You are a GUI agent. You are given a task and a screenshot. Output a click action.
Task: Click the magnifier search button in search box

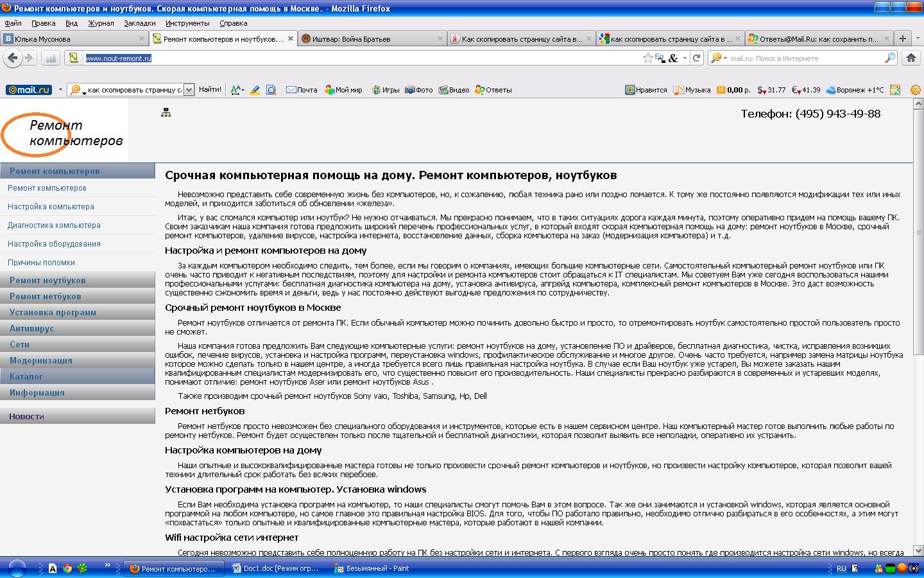[889, 58]
